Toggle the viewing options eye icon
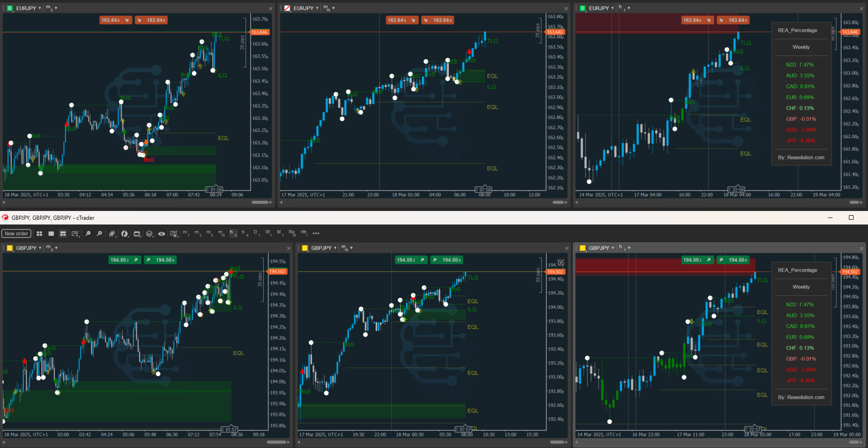 coord(161,234)
